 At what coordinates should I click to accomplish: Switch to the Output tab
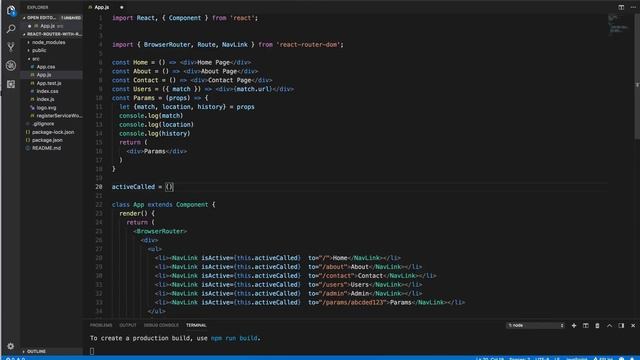pos(128,325)
